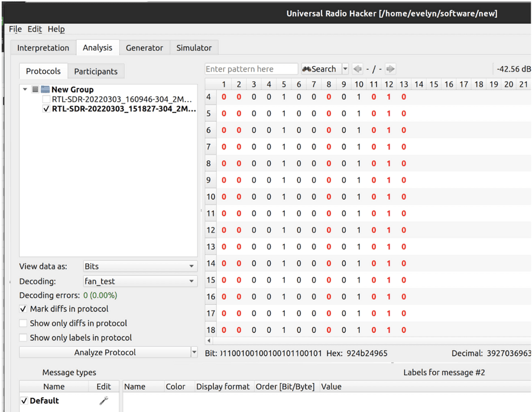532x412 pixels.
Task: Click the binoculars Search button
Action: click(x=319, y=69)
